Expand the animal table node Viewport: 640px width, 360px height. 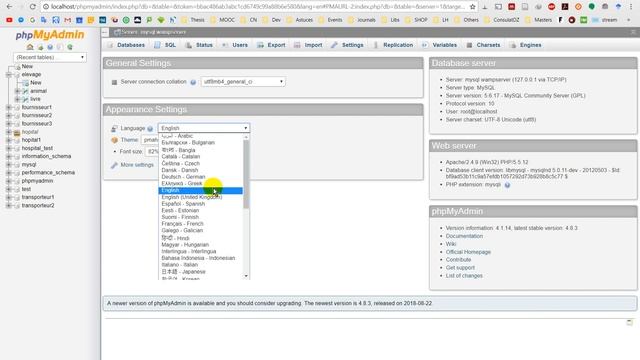[17, 91]
